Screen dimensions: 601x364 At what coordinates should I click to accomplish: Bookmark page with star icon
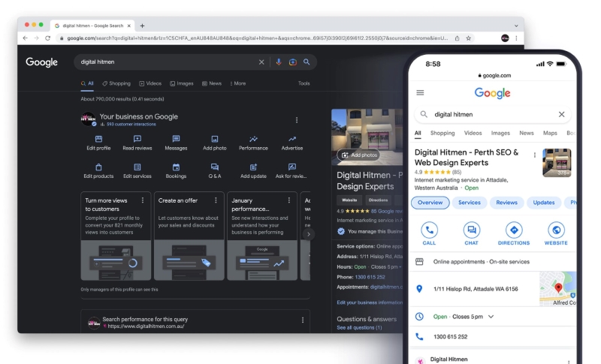pos(468,38)
